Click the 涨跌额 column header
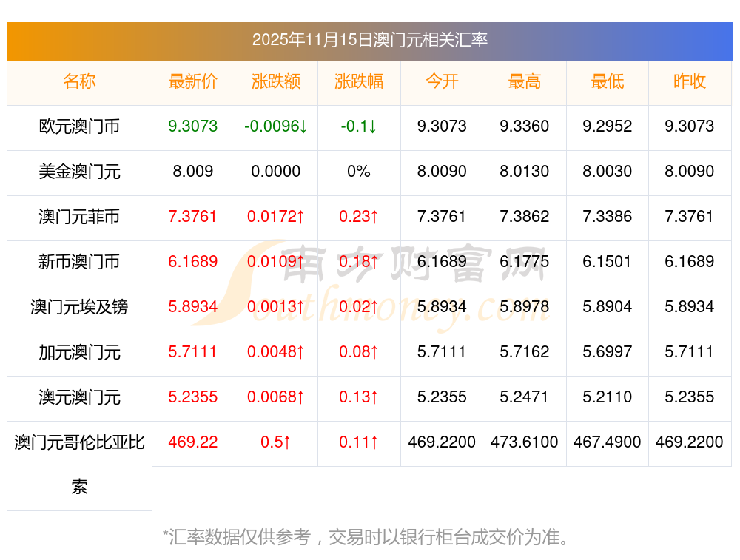740x560 pixels. (276, 81)
